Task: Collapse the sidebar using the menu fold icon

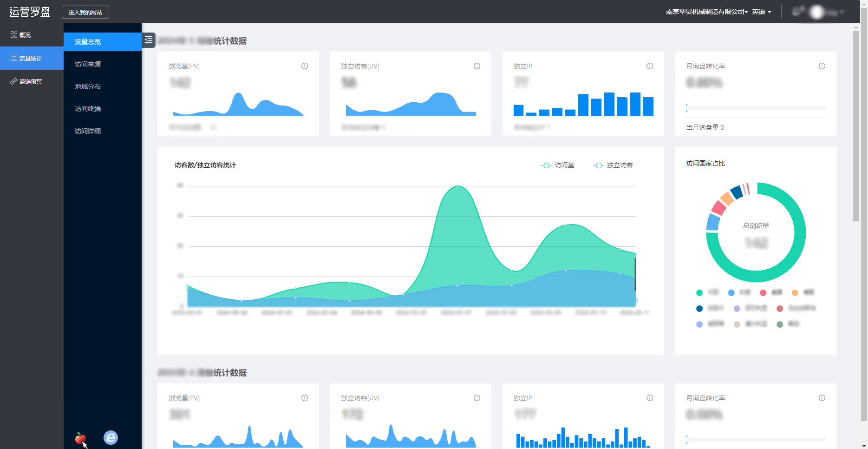Action: (149, 40)
